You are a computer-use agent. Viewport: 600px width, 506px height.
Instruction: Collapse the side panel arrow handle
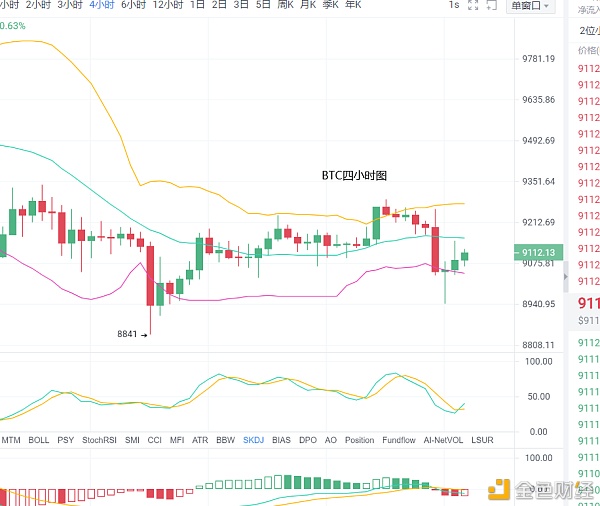pyautogui.click(x=566, y=277)
